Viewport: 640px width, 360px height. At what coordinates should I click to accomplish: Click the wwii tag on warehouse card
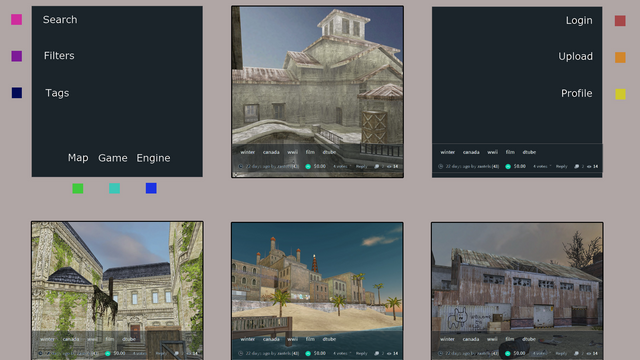point(493,339)
